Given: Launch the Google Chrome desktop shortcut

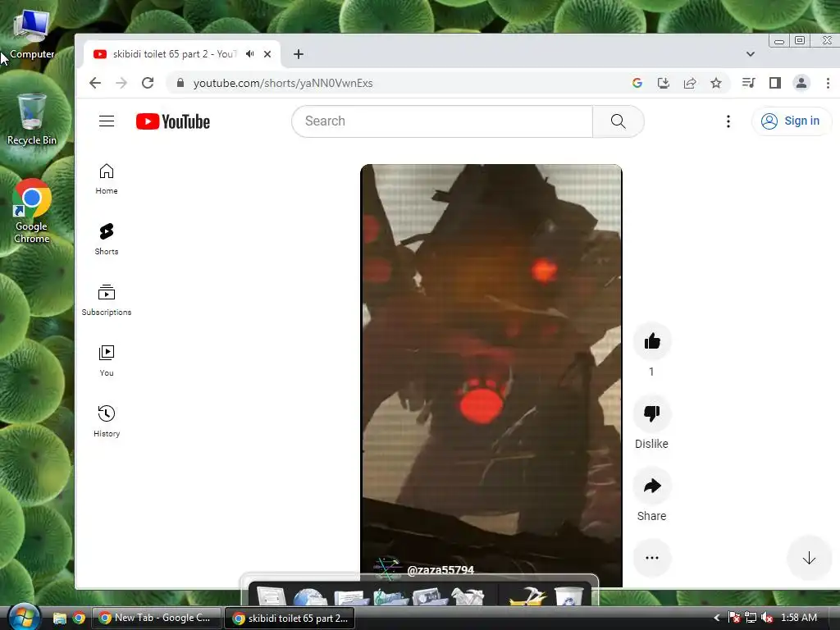Looking at the screenshot, I should point(32,211).
